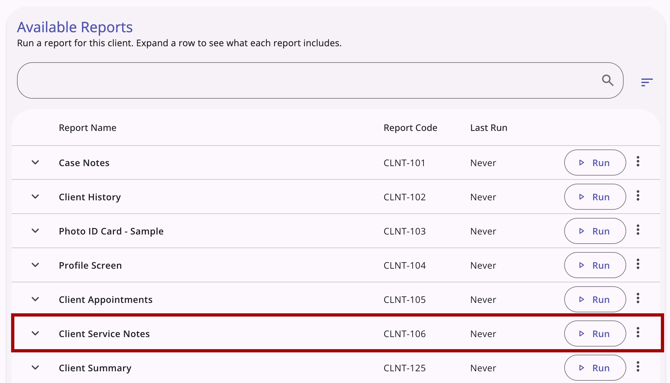This screenshot has height=383, width=670.
Task: Click report code CLNT-106
Action: 405,334
